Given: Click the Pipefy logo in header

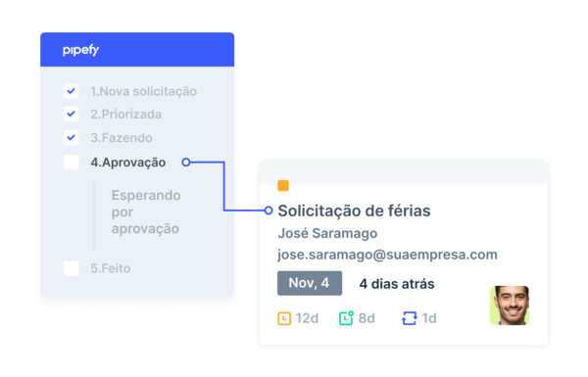Looking at the screenshot, I should (80, 50).
